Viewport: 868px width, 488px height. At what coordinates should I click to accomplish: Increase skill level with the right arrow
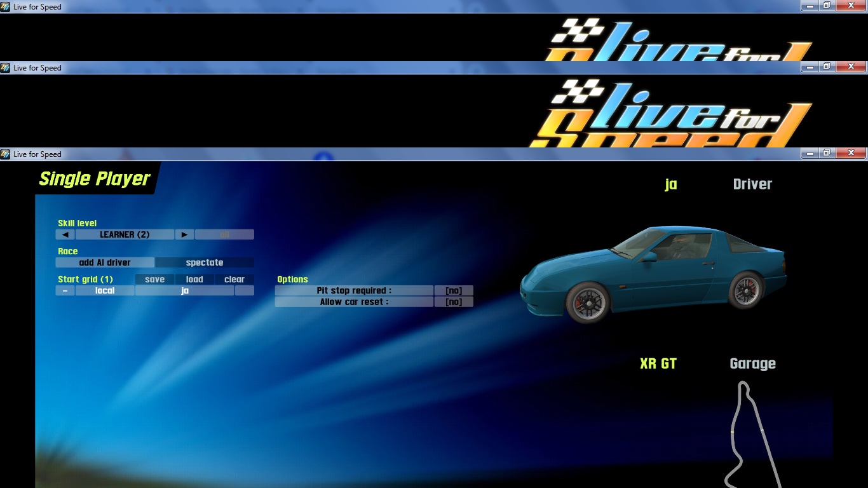click(184, 234)
